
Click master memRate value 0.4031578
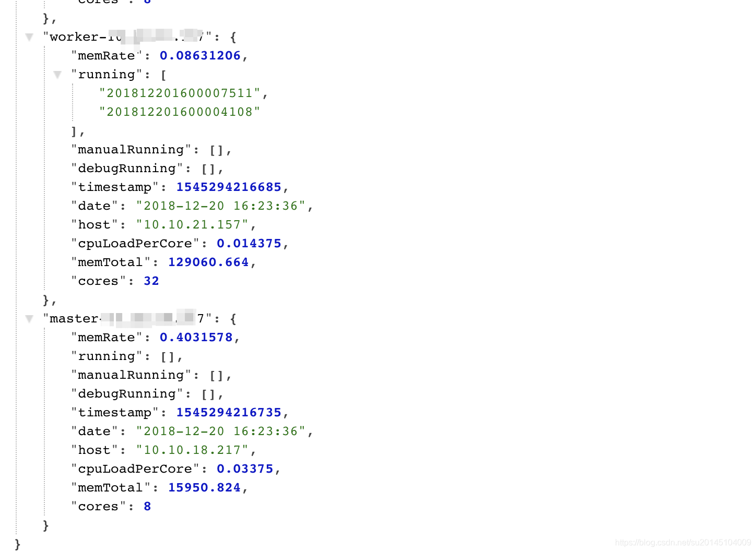pos(196,338)
